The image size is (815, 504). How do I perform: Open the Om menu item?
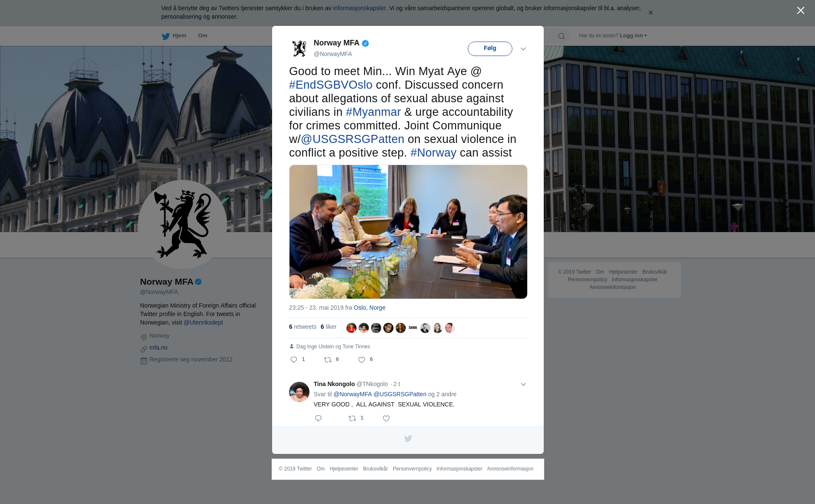[x=203, y=36]
